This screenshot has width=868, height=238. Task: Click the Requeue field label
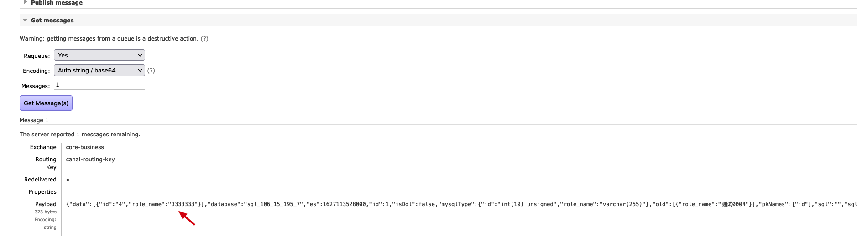[x=37, y=56]
